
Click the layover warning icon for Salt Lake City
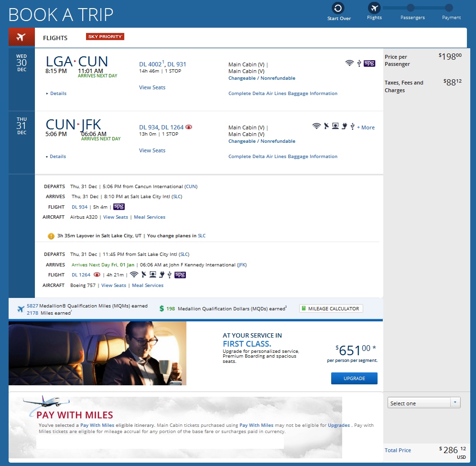click(x=51, y=236)
